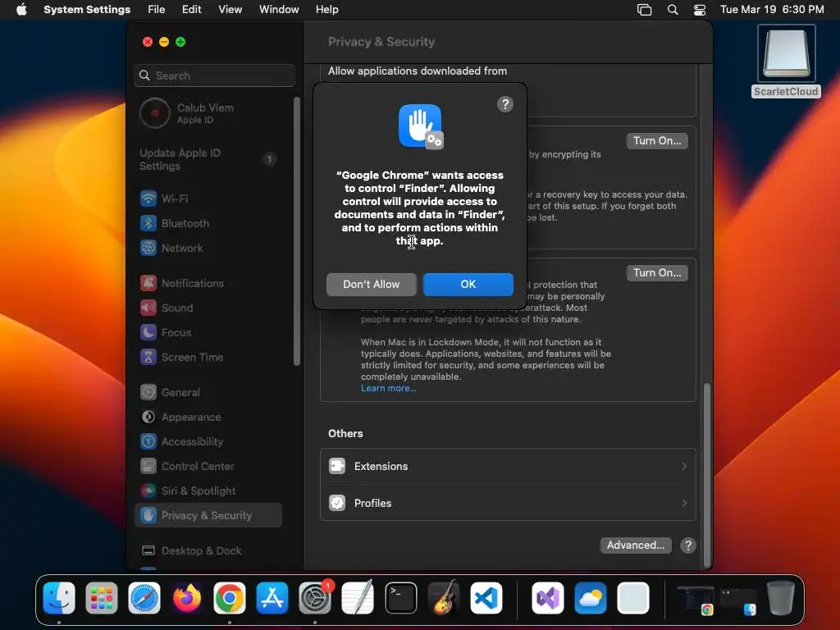Open the ScarletCloud drive on desktop

click(x=786, y=61)
